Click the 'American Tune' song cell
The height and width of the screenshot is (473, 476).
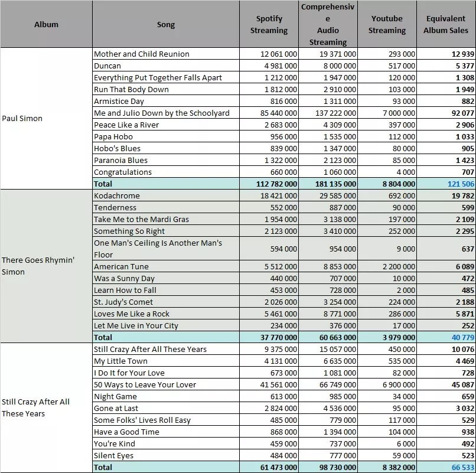click(x=166, y=266)
